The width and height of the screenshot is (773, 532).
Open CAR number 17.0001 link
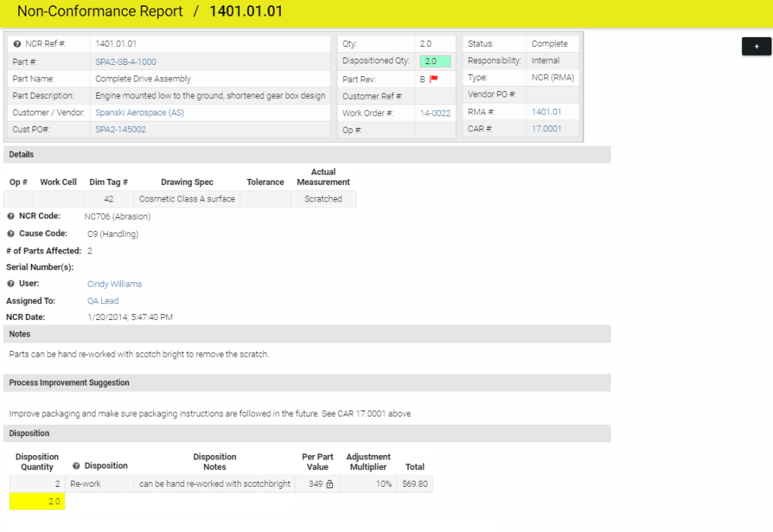pos(547,129)
